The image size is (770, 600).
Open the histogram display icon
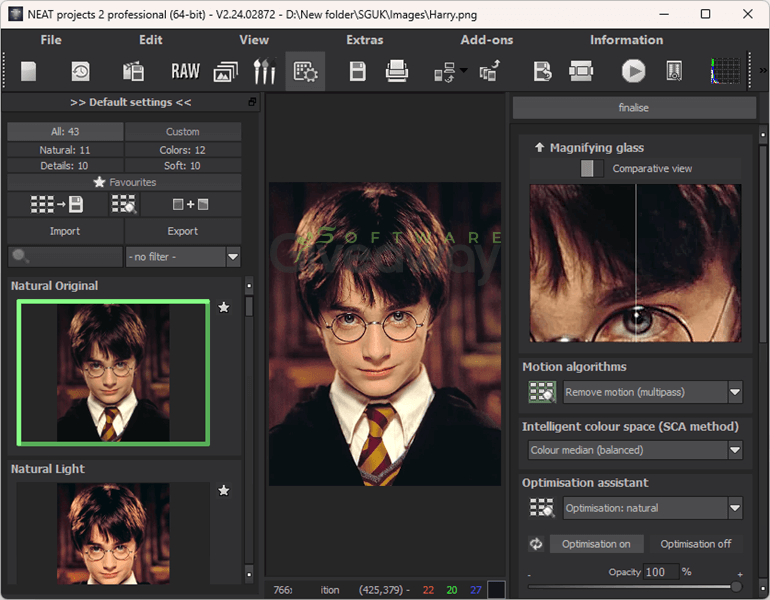tap(725, 71)
